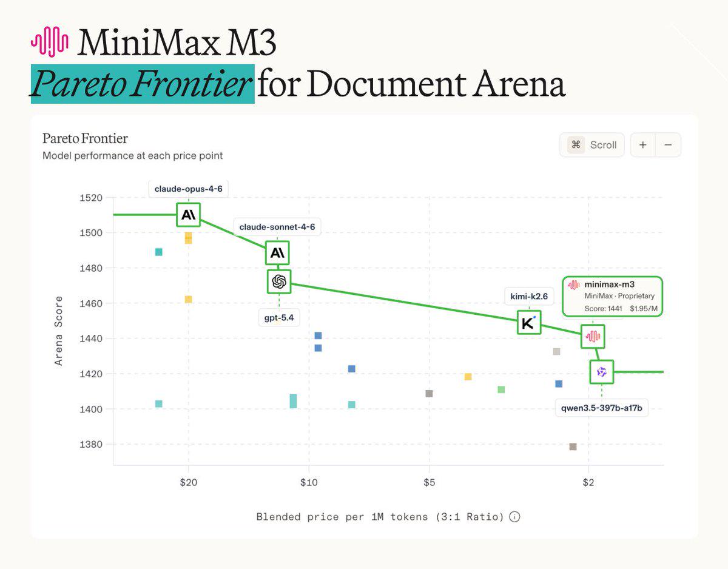This screenshot has width=728, height=569.
Task: Click the minimax-m3 tooltip card
Action: [613, 297]
